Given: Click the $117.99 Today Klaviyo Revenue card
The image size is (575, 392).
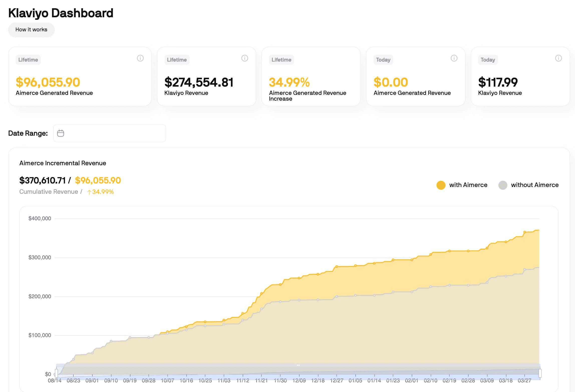Looking at the screenshot, I should (520, 76).
